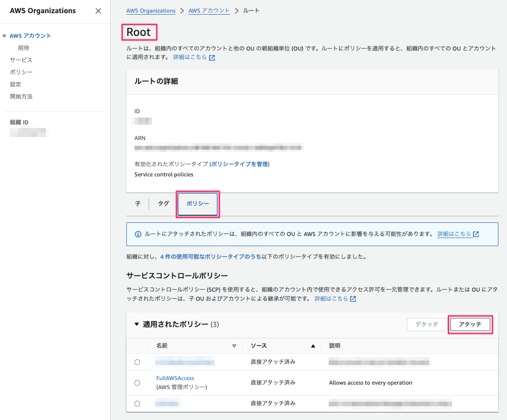Select the last policy row radio button
The height and width of the screenshot is (420, 507).
tap(137, 404)
